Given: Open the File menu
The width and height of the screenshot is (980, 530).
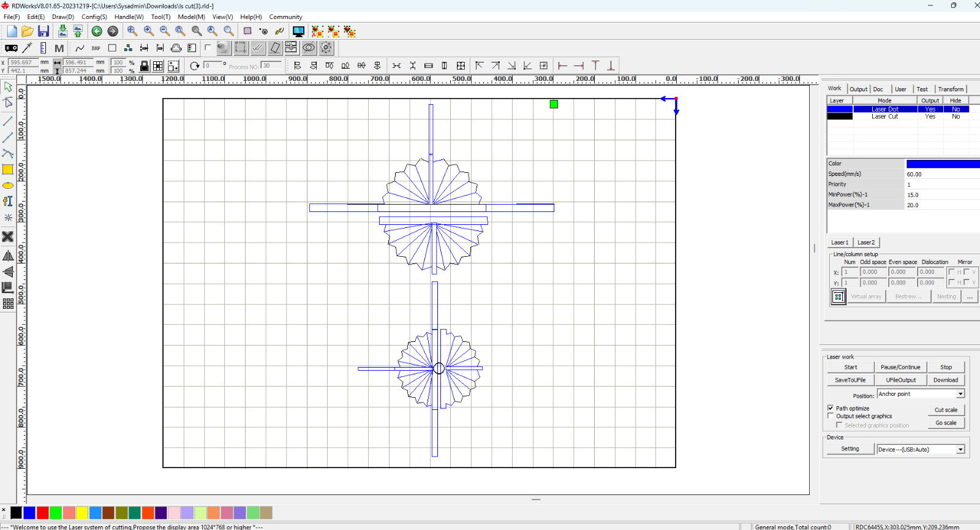Looking at the screenshot, I should click(x=12, y=17).
